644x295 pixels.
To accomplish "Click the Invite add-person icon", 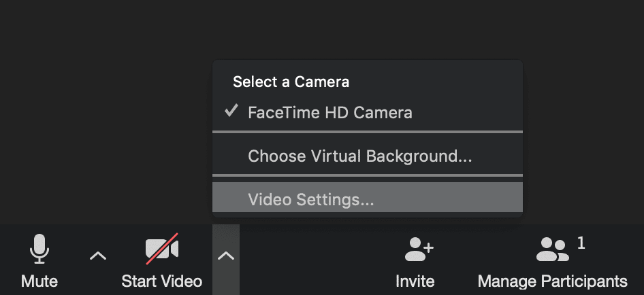I will coord(418,249).
